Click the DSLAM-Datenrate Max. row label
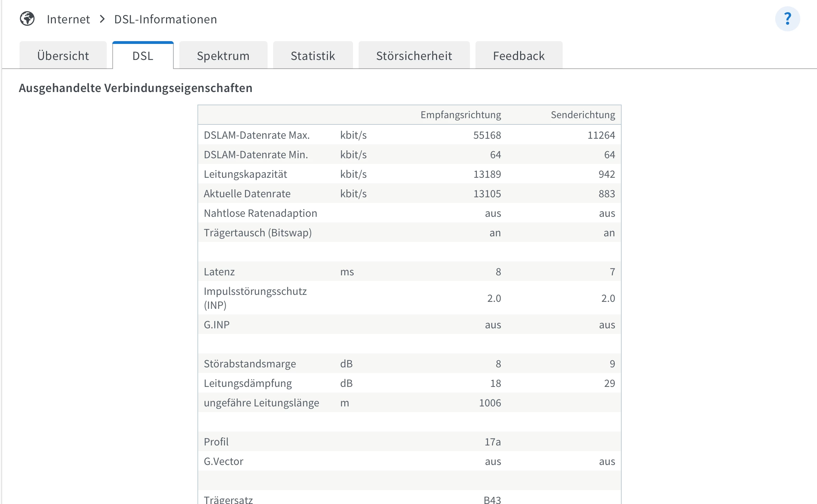This screenshot has width=817, height=504. [257, 135]
